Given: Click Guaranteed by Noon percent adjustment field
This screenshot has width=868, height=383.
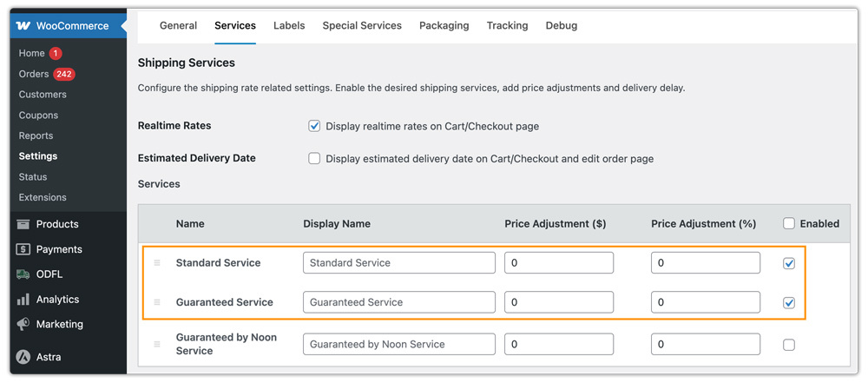Looking at the screenshot, I should 706,344.
